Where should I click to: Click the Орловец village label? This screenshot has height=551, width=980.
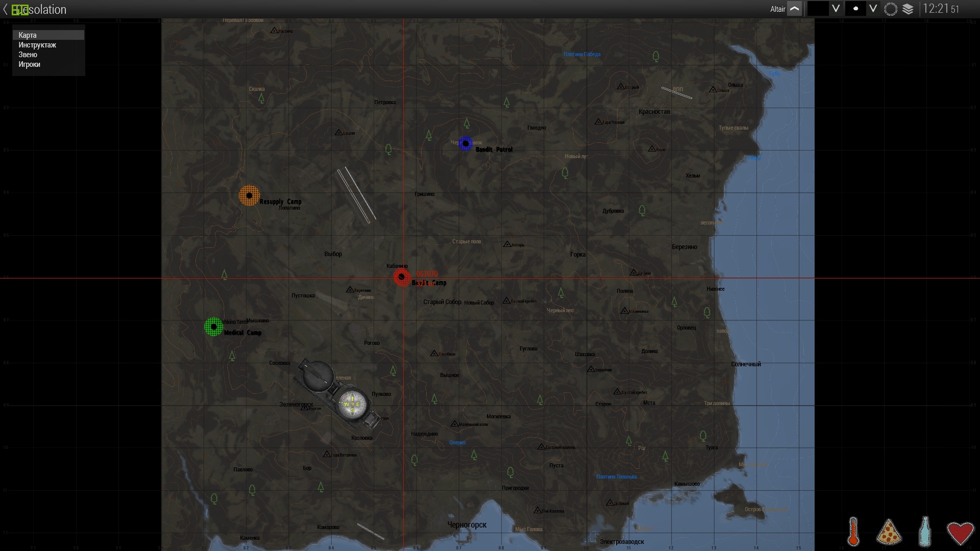coord(686,328)
